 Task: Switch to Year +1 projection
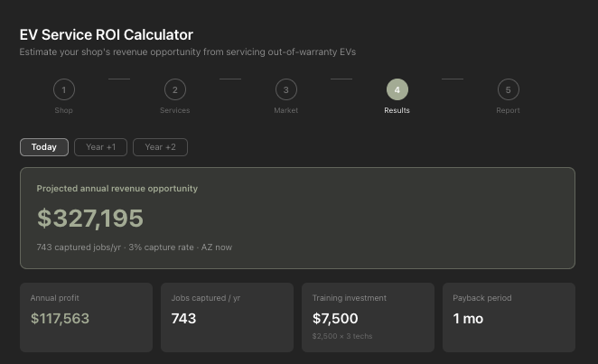pos(101,147)
